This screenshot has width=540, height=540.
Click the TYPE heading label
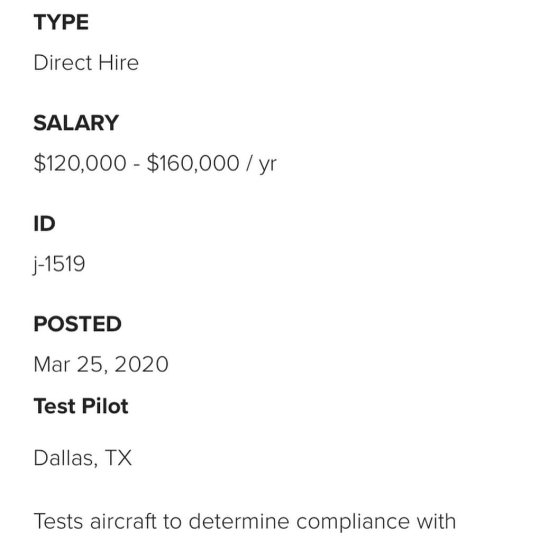61,22
